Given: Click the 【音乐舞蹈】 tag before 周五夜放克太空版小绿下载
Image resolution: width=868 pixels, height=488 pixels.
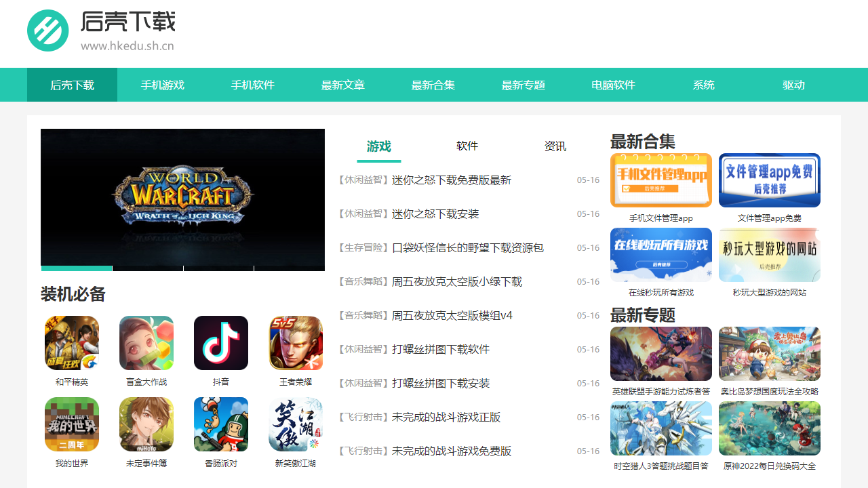Looking at the screenshot, I should 363,282.
